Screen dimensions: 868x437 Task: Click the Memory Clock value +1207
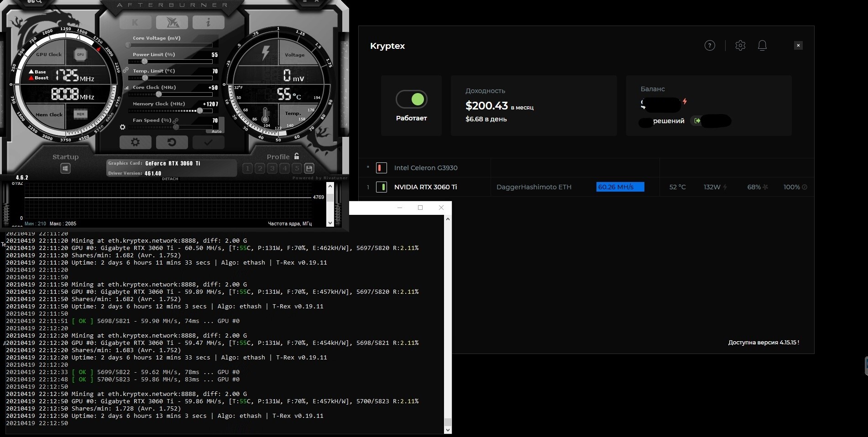210,104
